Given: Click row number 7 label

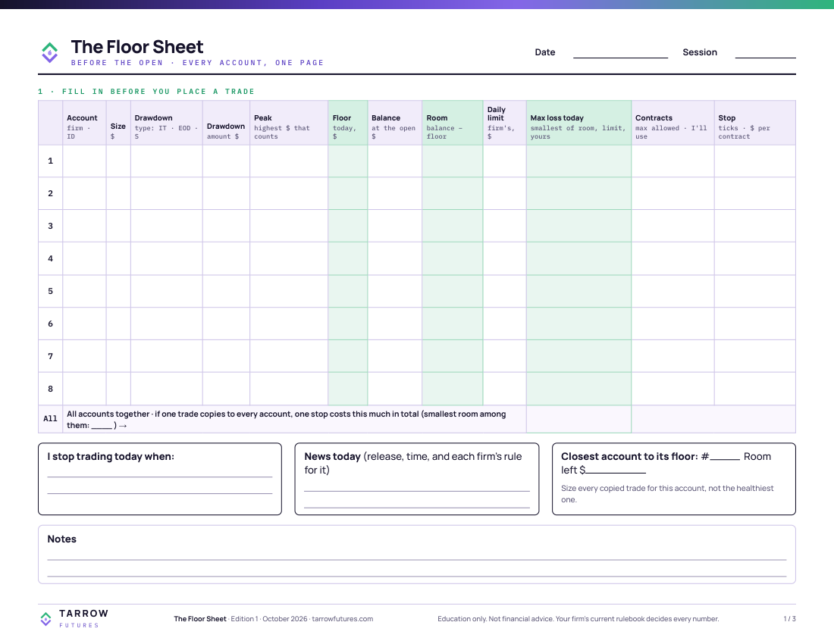Looking at the screenshot, I should click(x=51, y=356).
